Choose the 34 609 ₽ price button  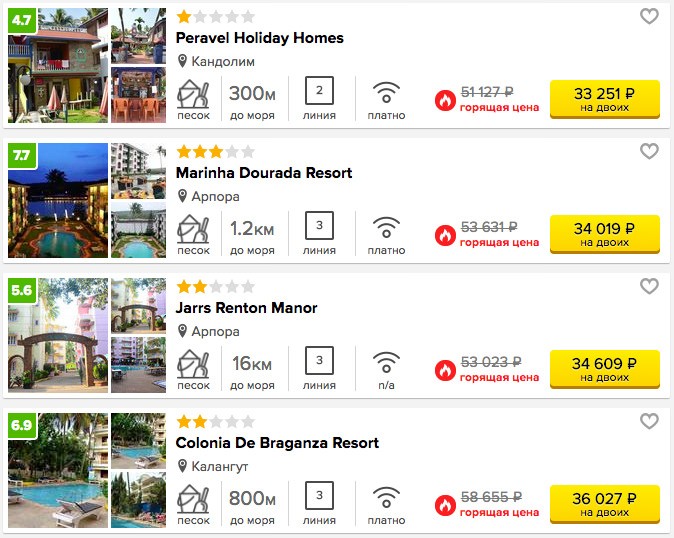pyautogui.click(x=605, y=369)
